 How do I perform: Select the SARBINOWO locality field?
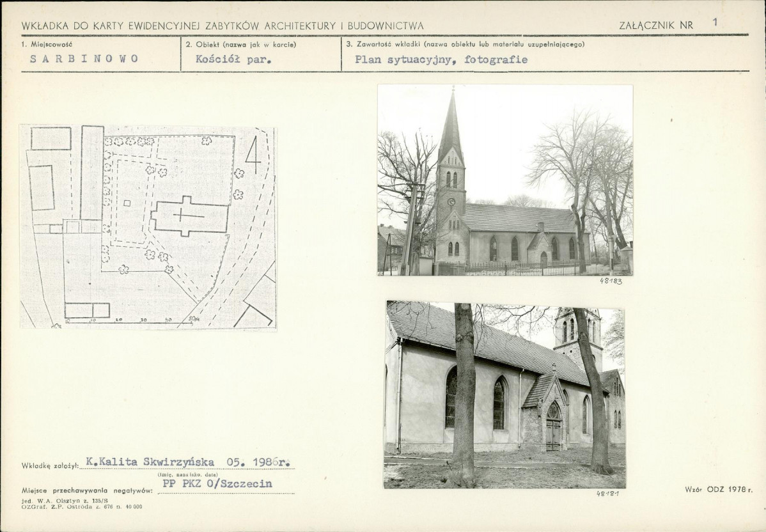pos(84,59)
